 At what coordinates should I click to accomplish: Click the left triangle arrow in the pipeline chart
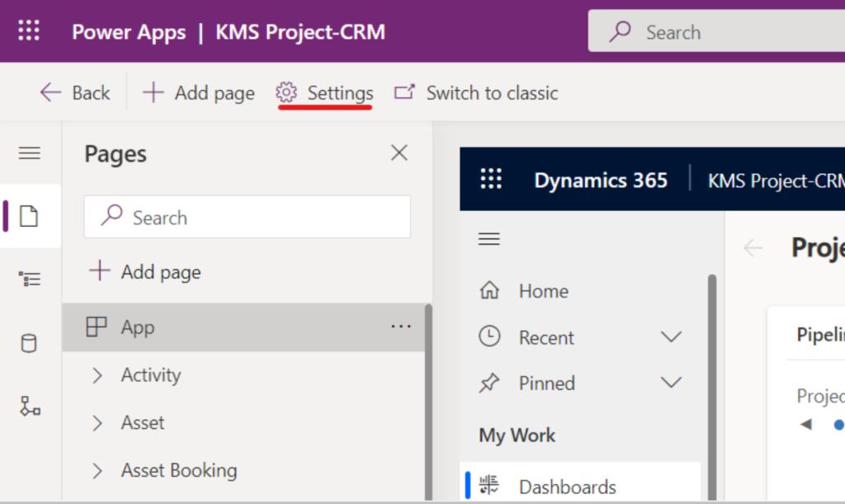point(806,424)
